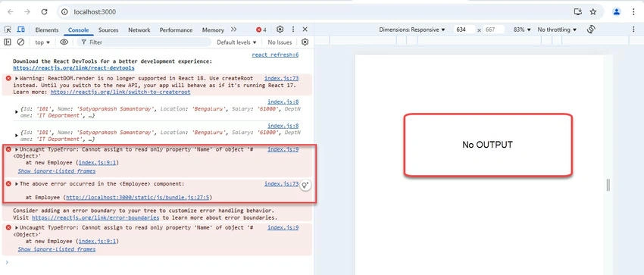
Task: Open the No throttling dropdown
Action: coord(557,30)
